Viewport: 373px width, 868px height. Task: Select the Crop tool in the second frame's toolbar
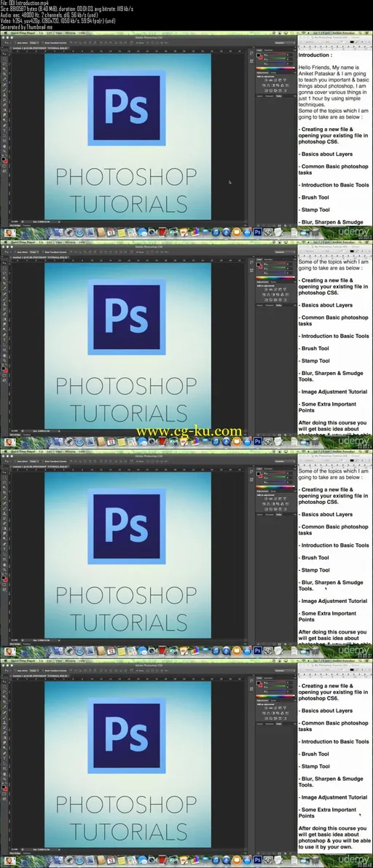coord(4,283)
